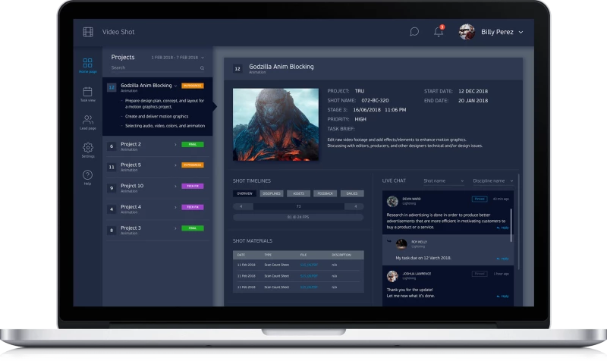Click Roy Kelly's chat avatar
Image resolution: width=607 pixels, height=364 pixels.
[x=401, y=244]
